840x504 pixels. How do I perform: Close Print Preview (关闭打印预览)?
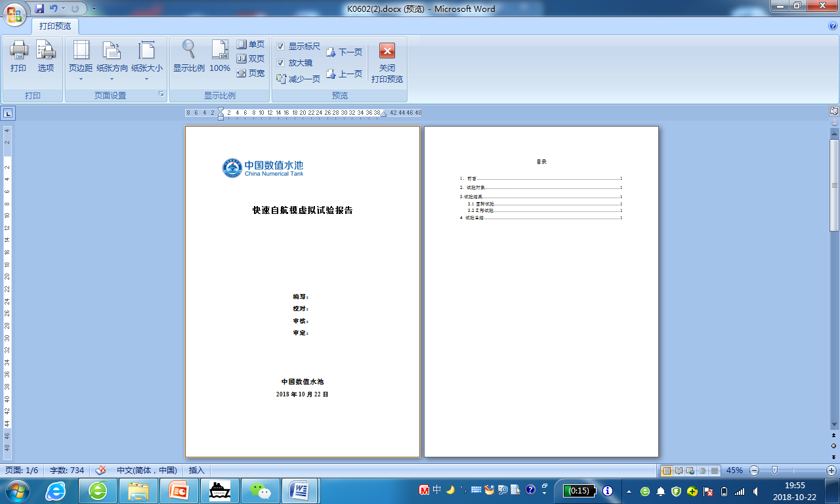point(387,63)
